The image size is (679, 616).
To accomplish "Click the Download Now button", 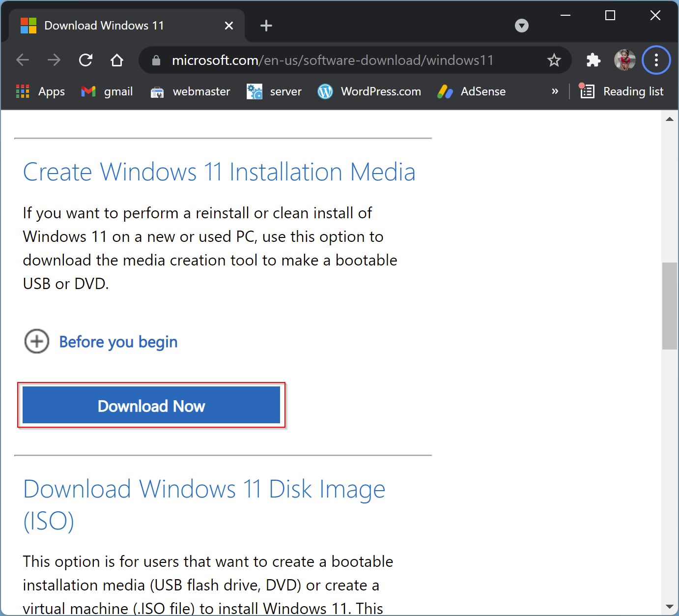I will pyautogui.click(x=151, y=405).
